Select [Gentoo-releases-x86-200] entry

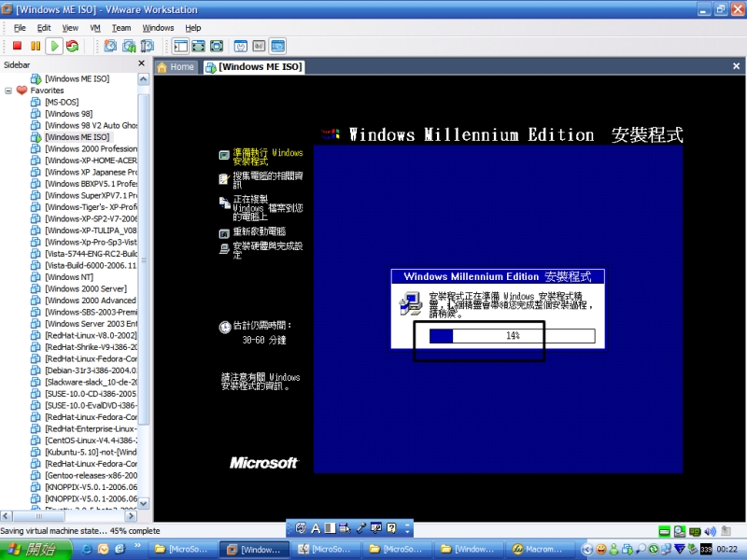[x=91, y=475]
